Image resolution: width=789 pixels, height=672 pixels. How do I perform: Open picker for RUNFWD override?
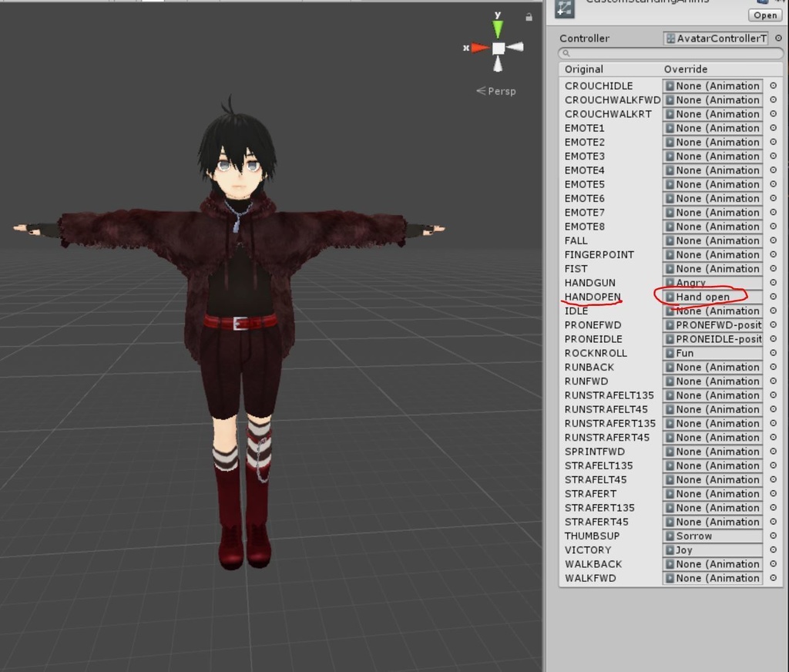pos(774,381)
